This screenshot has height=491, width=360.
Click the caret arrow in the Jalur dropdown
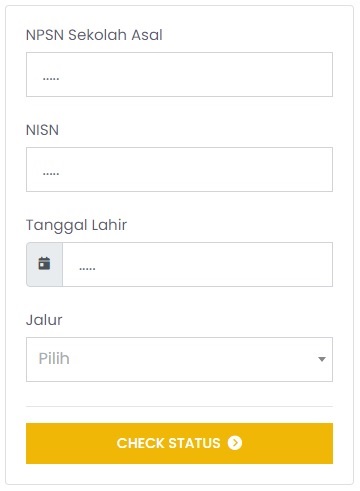pos(322,359)
